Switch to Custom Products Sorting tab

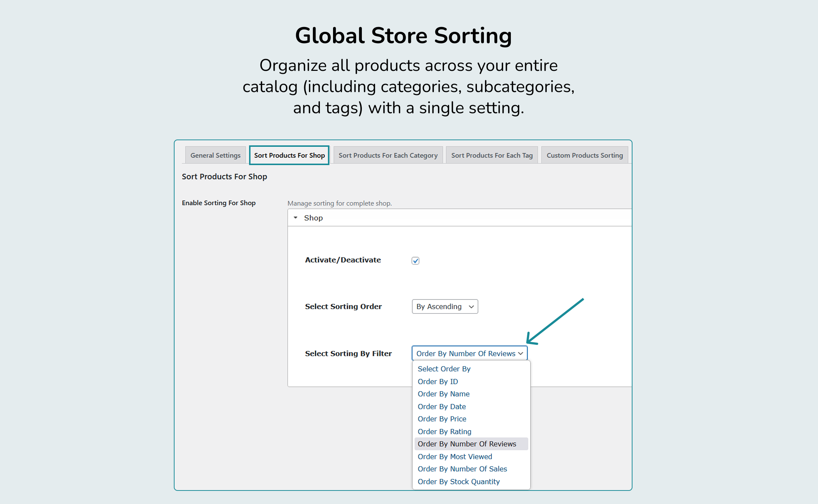click(584, 155)
